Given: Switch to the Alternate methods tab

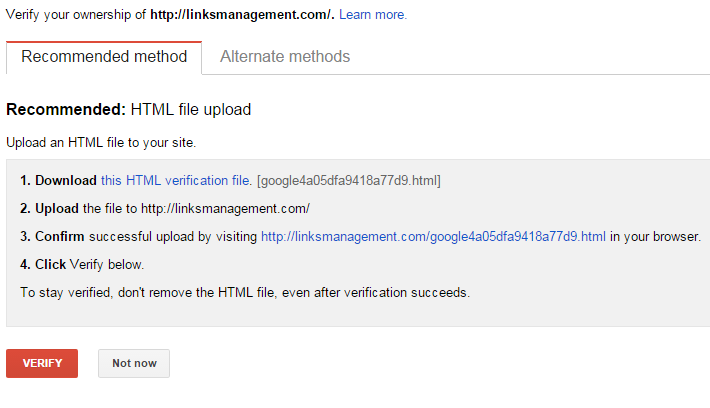Looking at the screenshot, I should tap(285, 57).
